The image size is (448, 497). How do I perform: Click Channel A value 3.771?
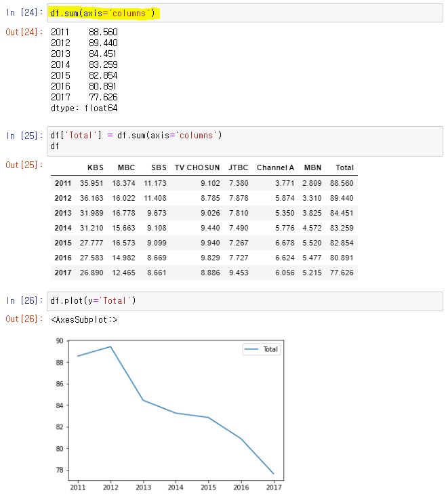(285, 183)
